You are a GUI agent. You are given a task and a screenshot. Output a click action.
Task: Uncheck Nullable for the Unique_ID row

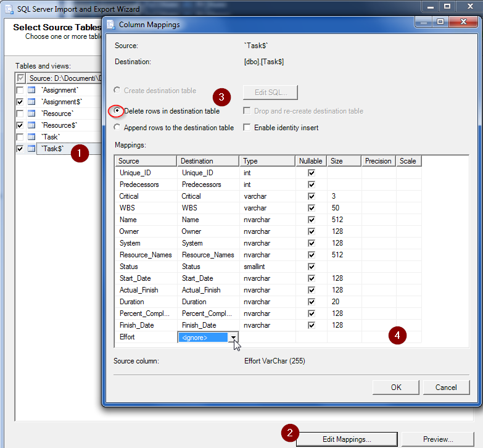tap(312, 173)
